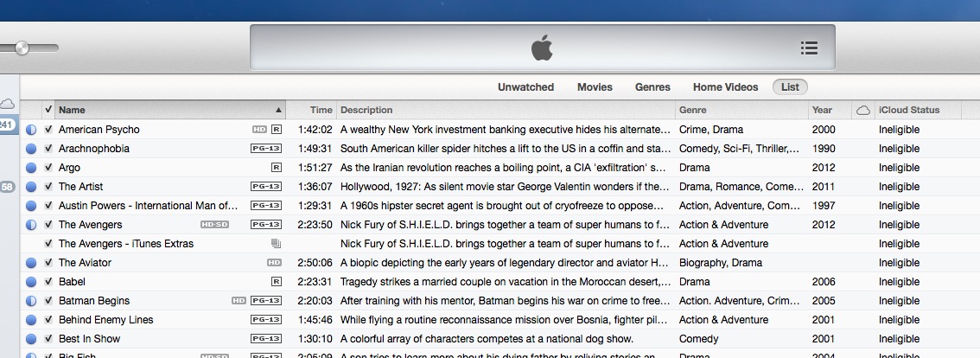Click the PG-13 badge on Arachnophobia
Screen dimensions: 980x358
(266, 149)
